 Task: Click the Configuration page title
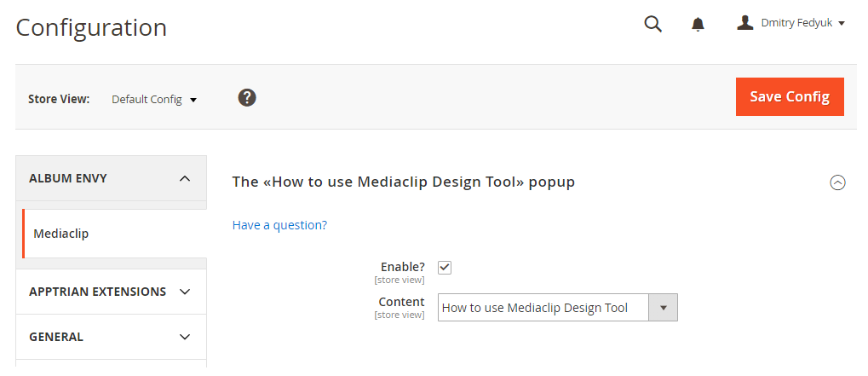click(91, 27)
